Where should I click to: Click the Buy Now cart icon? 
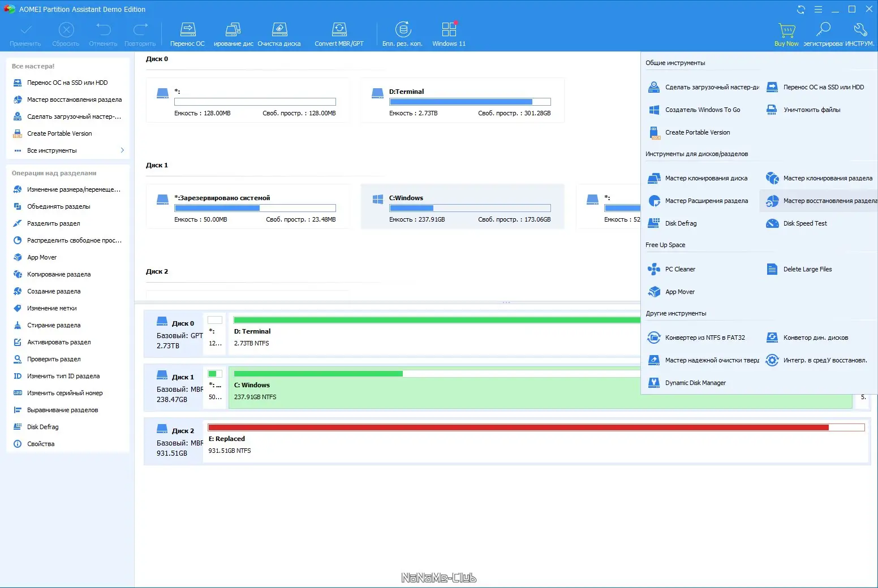[x=786, y=34]
